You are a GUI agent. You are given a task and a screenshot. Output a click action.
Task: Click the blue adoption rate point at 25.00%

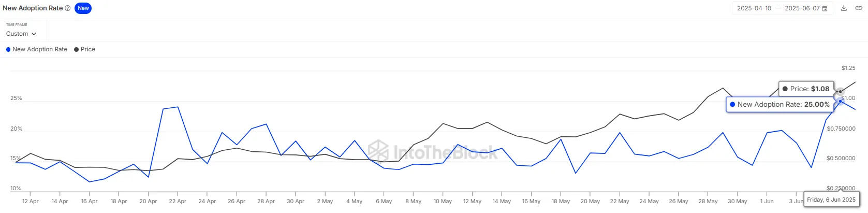(840, 102)
